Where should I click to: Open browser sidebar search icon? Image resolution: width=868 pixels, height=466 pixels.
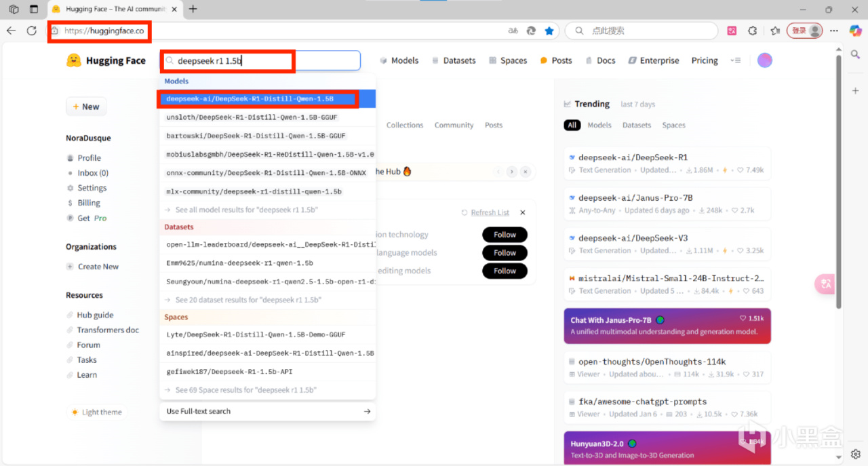[855, 54]
